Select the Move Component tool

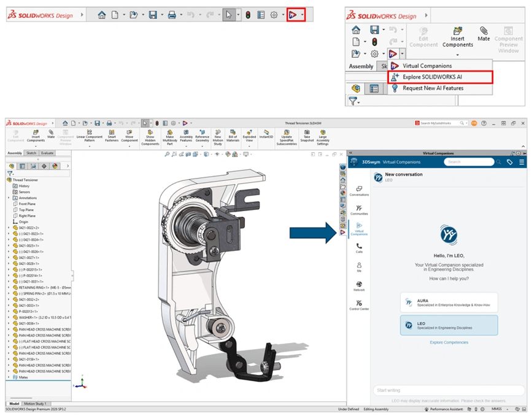[x=129, y=136]
